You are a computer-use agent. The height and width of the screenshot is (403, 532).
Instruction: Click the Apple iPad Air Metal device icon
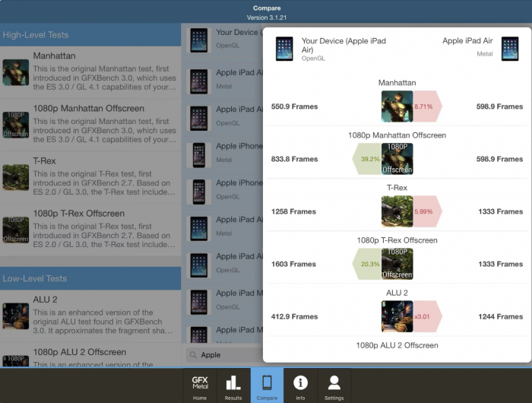tap(510, 48)
